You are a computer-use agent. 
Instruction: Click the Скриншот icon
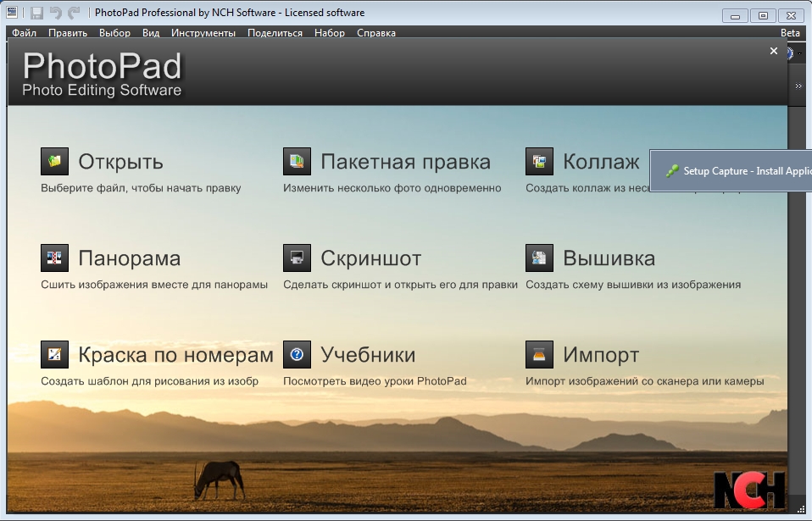(x=297, y=258)
